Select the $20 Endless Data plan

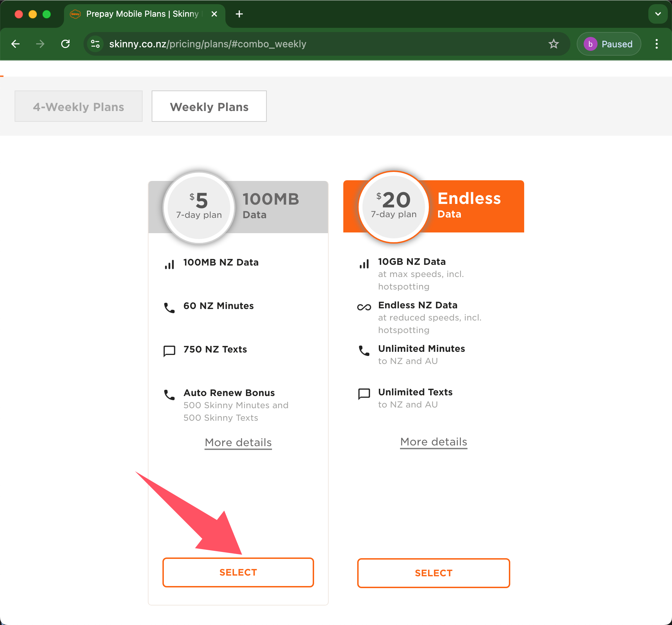tap(433, 573)
